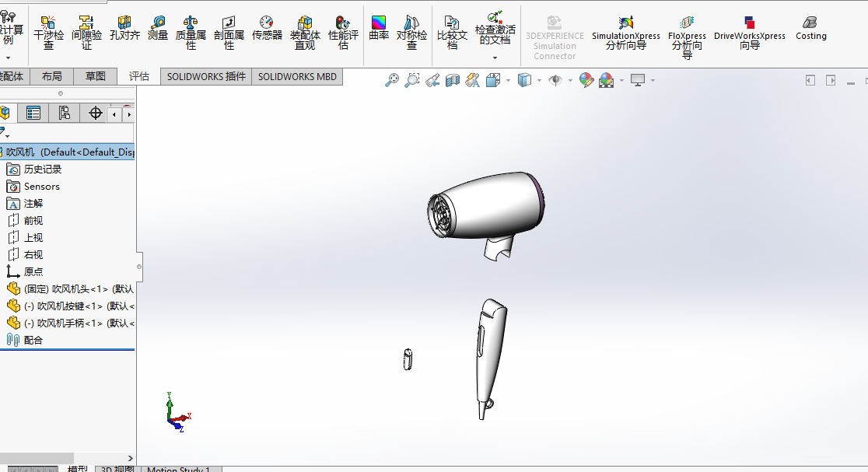
Task: Select 吹风机 root assembly in tree
Action: click(x=67, y=152)
